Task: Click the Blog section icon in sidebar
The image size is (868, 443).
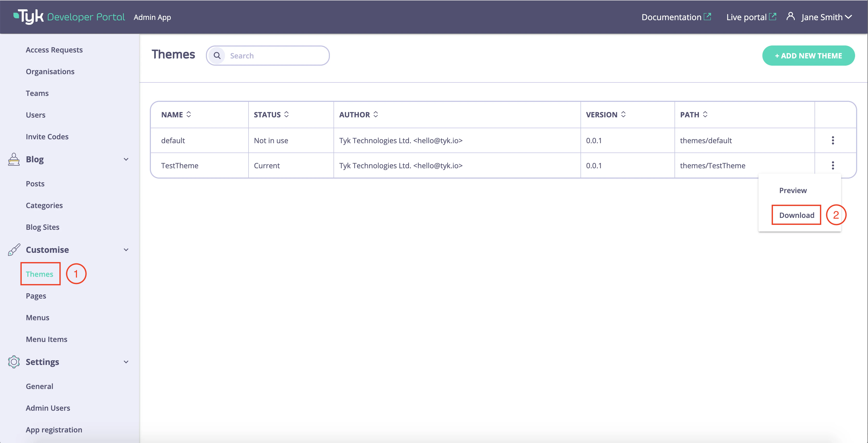Action: point(13,159)
